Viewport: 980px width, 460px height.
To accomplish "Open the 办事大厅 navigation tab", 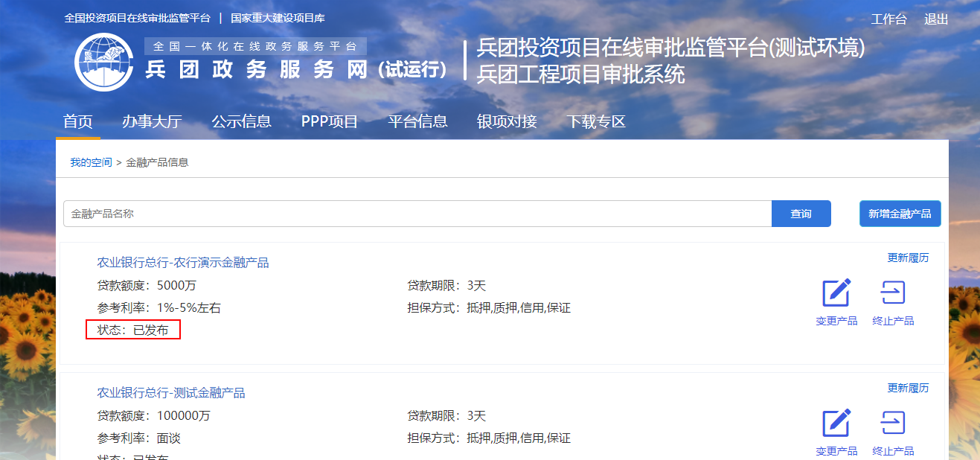I will pos(152,122).
